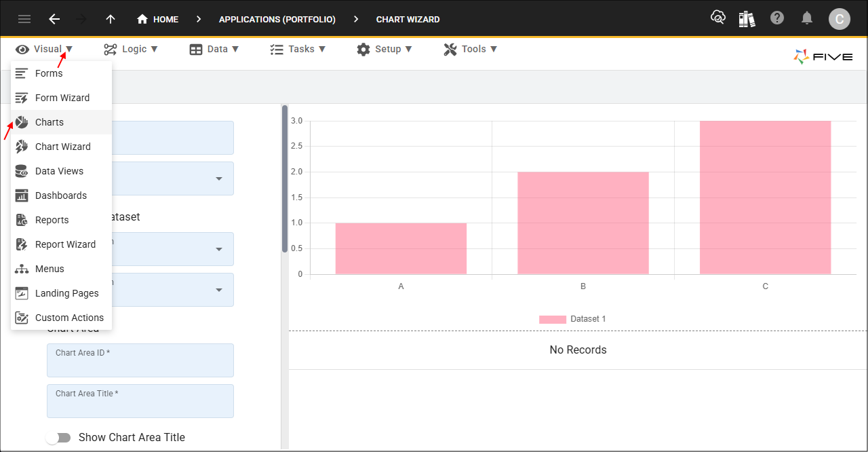Click the Applications (Portfolio) breadcrumb

[x=277, y=19]
